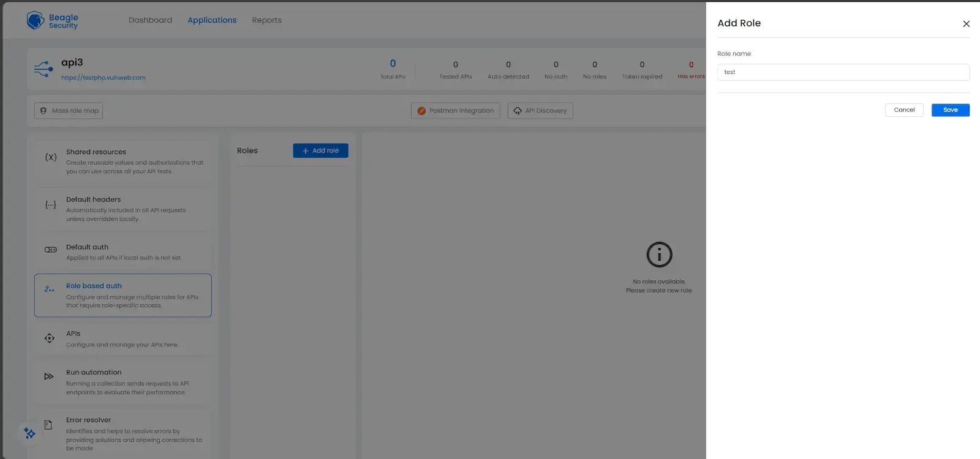The width and height of the screenshot is (980, 459).
Task: Click the Total APIs count
Action: click(x=393, y=64)
